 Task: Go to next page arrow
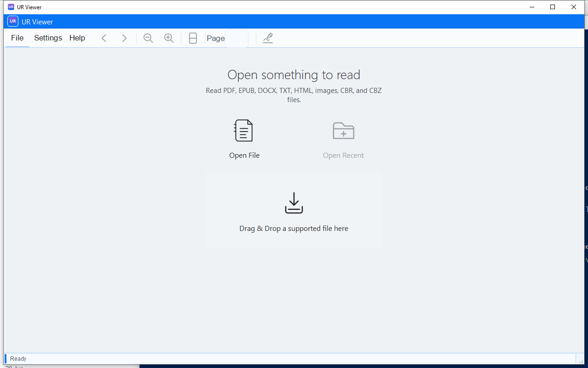point(124,38)
